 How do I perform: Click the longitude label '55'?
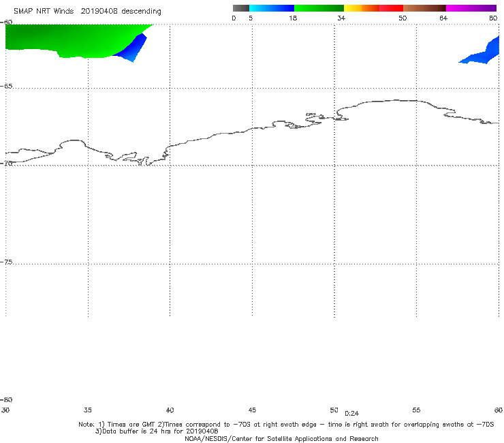click(416, 410)
